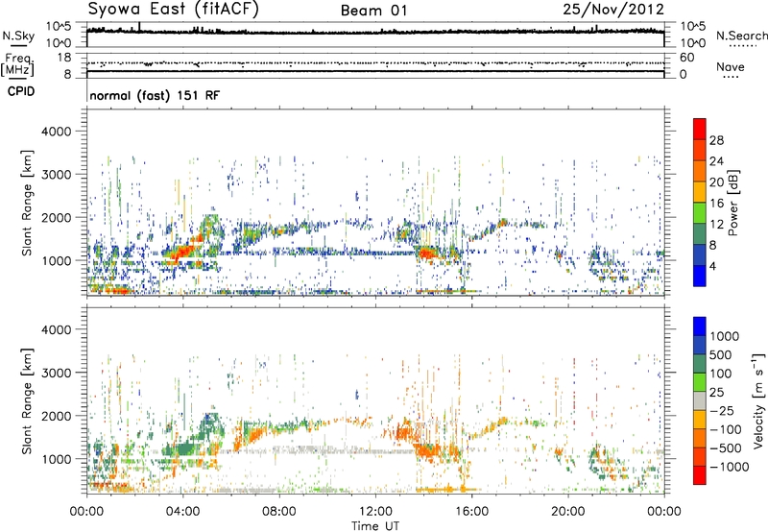Click the noise trace in the N.Sky panel

pos(375,32)
